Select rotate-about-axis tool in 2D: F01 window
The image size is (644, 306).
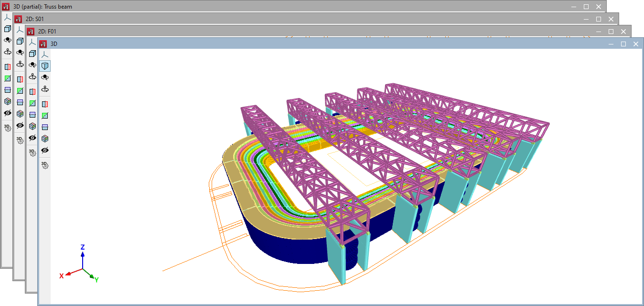(x=32, y=76)
